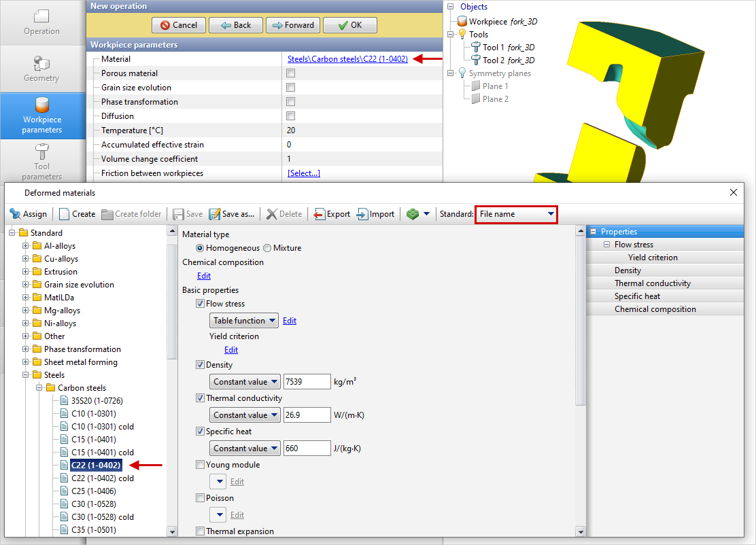Screen dimensions: 756x545
Task: Click the Density value input field
Action: (307, 382)
